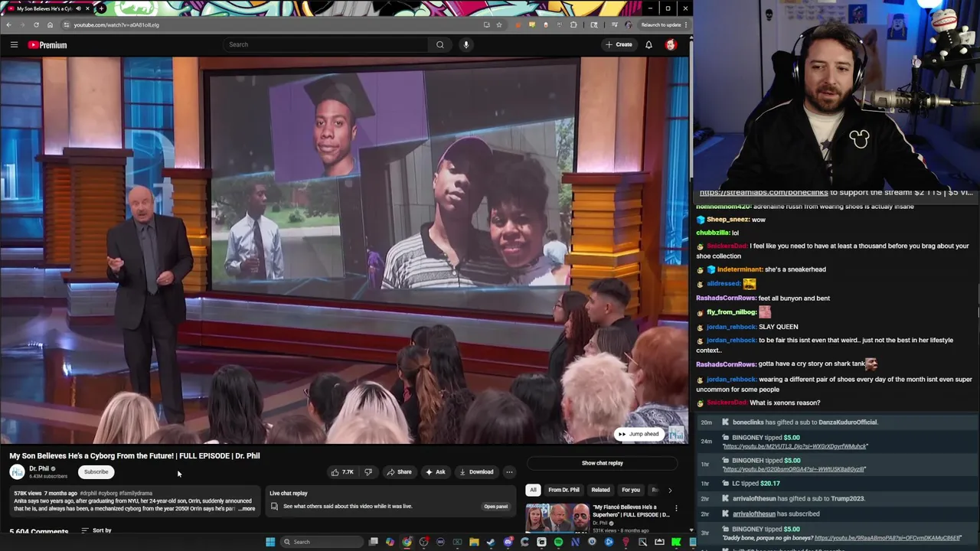Click username indeterminant in stream chat
This screenshot has height=551, width=980.
point(740,269)
